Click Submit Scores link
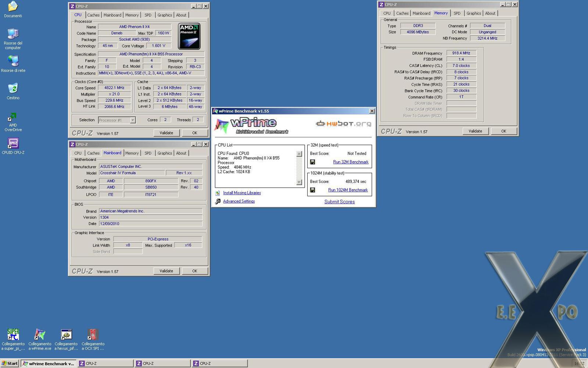Image resolution: width=588 pixels, height=368 pixels. 340,202
